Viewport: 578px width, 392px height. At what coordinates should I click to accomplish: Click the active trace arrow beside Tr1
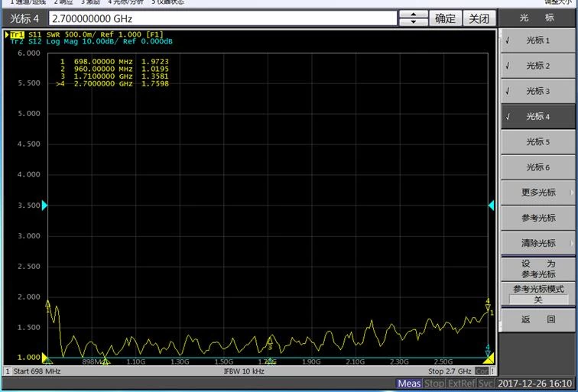point(7,35)
